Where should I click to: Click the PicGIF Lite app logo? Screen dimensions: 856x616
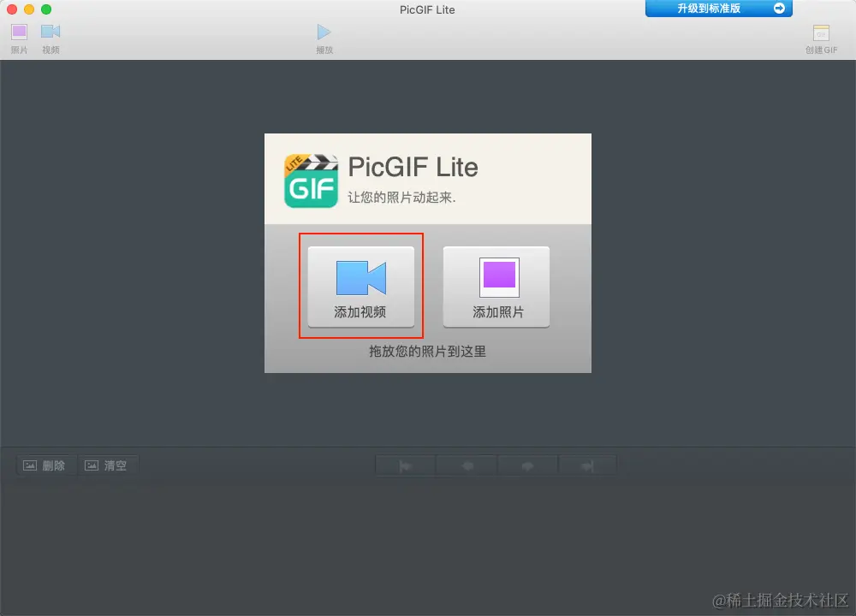[x=312, y=181]
